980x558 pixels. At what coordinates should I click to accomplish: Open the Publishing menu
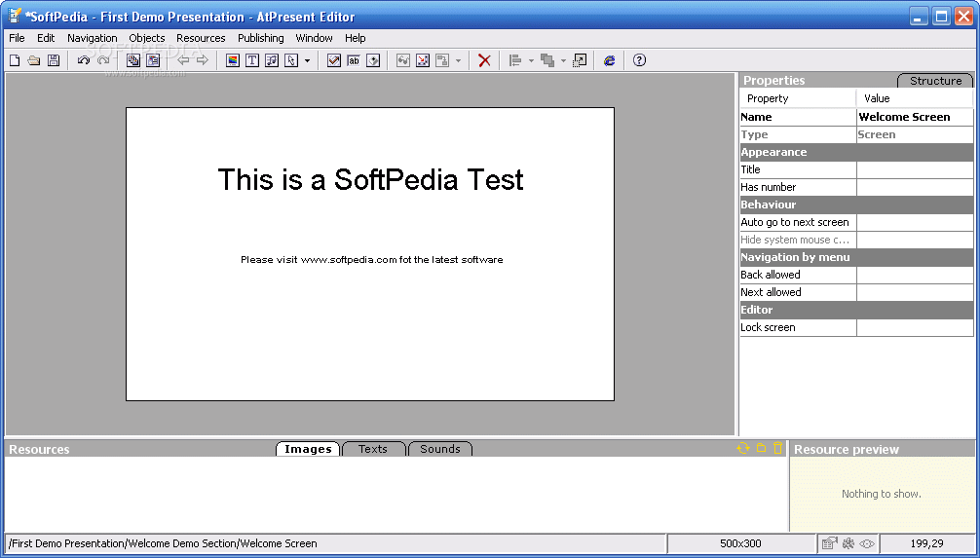pyautogui.click(x=261, y=38)
